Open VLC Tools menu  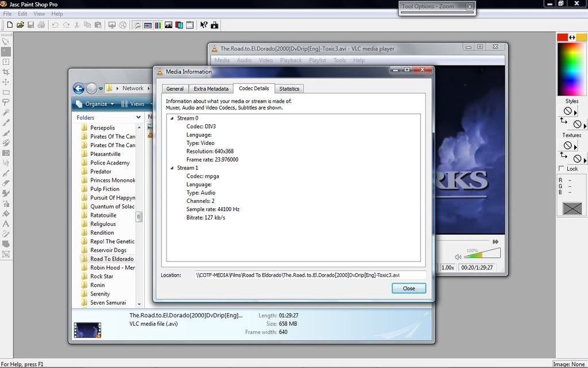pos(339,60)
